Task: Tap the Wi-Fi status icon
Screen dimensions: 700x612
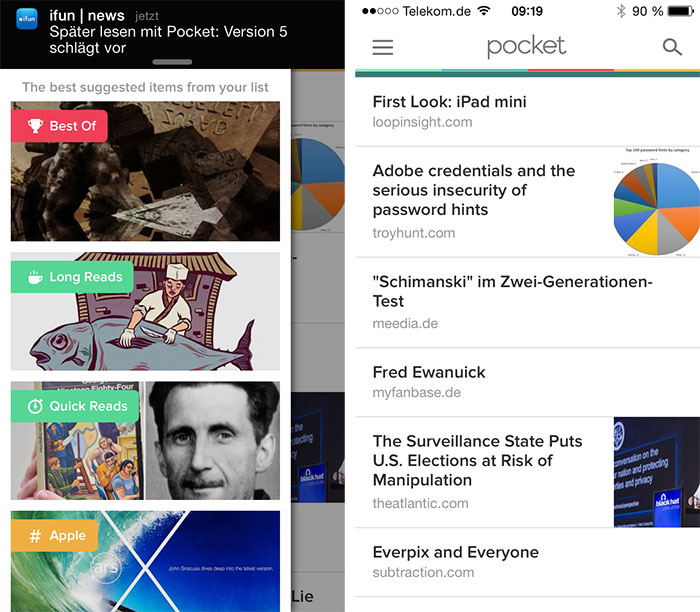Action: click(x=483, y=11)
